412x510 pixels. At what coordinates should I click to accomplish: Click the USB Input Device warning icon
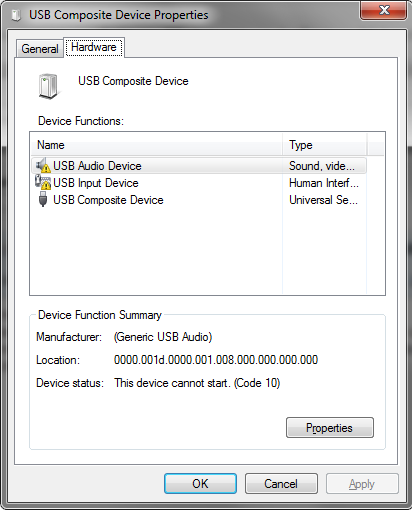43,182
